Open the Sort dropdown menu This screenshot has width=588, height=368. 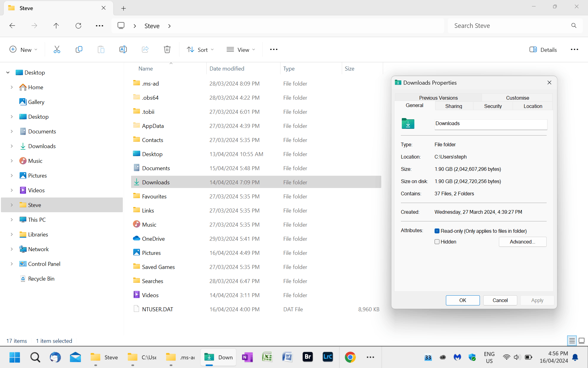[201, 50]
